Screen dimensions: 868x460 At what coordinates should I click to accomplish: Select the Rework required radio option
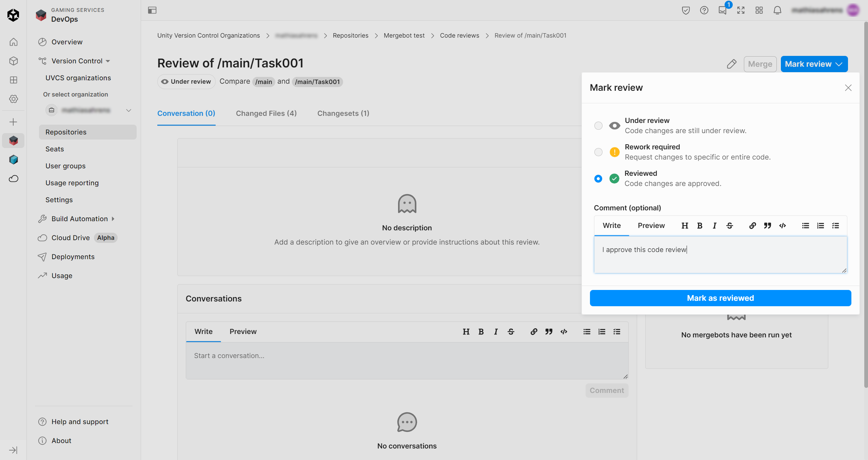598,152
